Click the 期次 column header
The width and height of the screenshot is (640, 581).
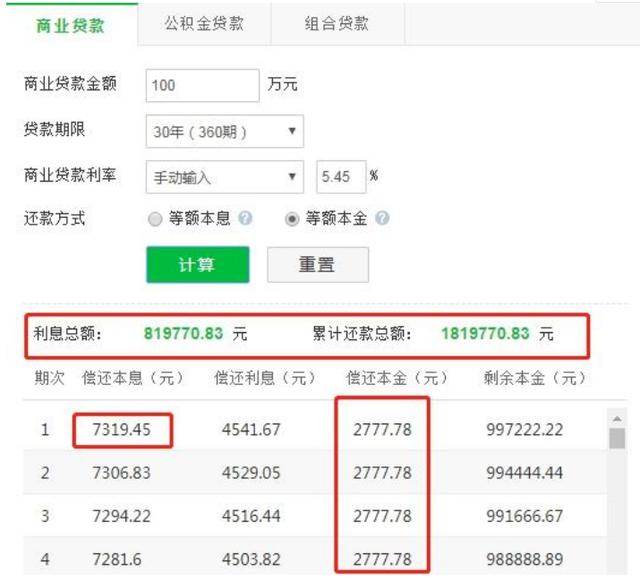pos(49,378)
